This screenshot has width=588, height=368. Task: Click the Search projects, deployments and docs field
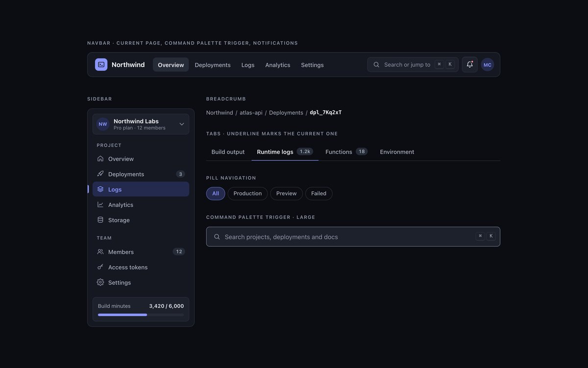tap(353, 237)
